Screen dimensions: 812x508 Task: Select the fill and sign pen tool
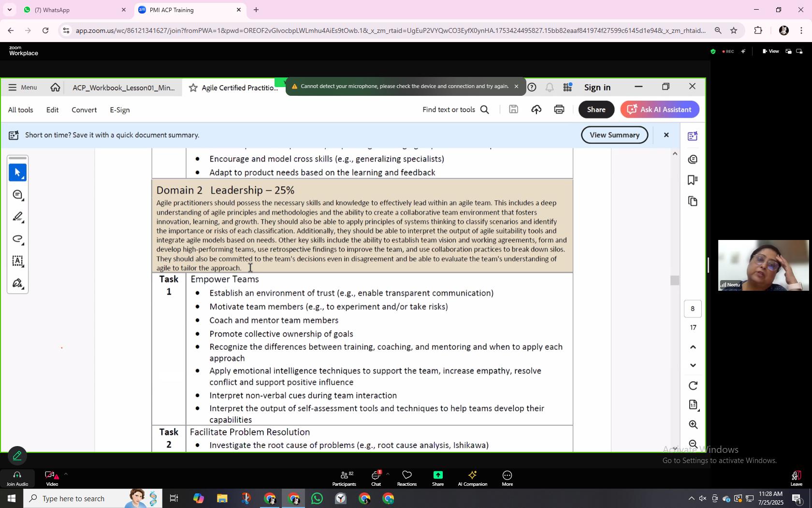pos(17,284)
